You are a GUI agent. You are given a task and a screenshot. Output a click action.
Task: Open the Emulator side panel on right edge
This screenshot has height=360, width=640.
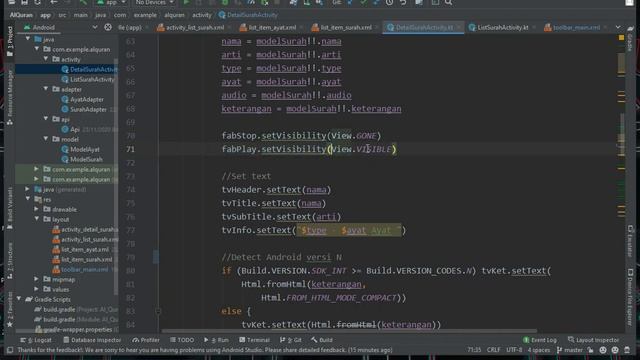[x=630, y=241]
